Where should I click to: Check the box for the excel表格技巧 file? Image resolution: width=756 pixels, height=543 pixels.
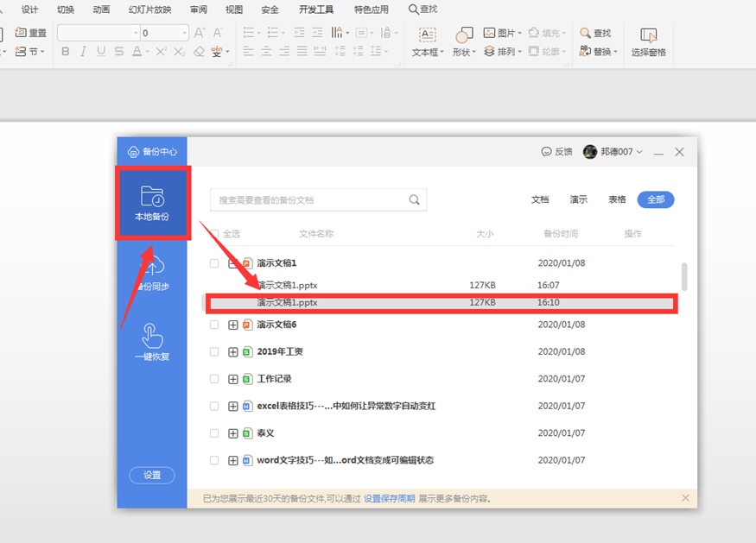[214, 406]
